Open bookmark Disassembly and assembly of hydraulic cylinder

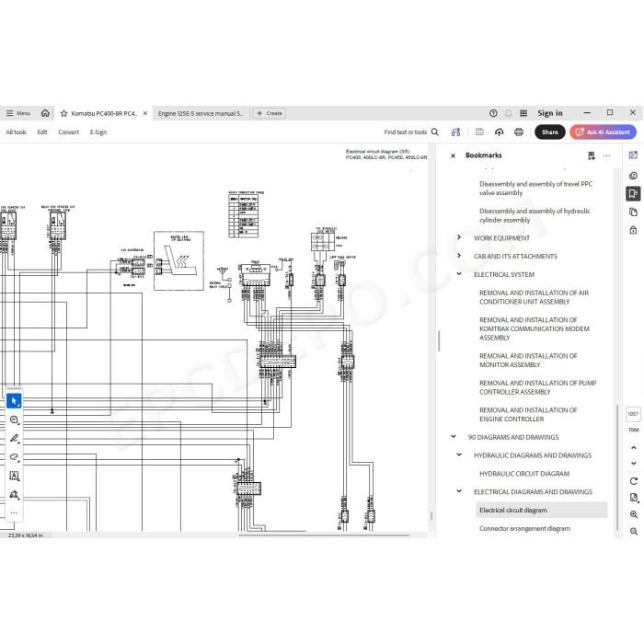point(535,215)
